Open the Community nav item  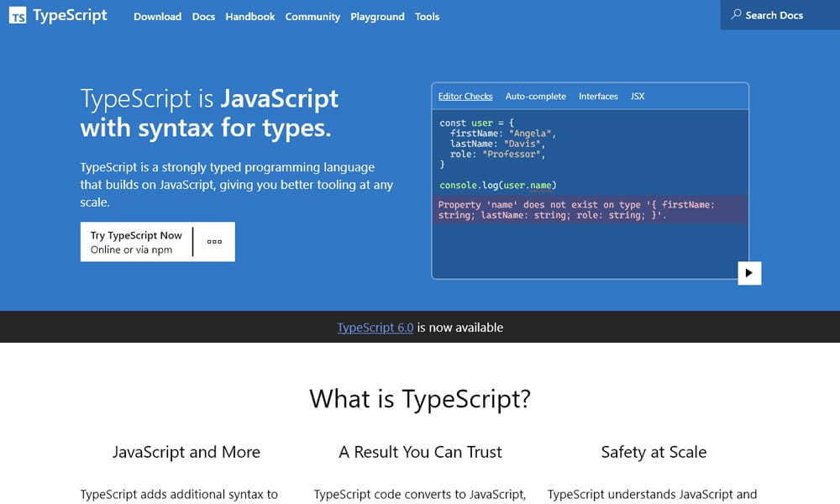[312, 17]
